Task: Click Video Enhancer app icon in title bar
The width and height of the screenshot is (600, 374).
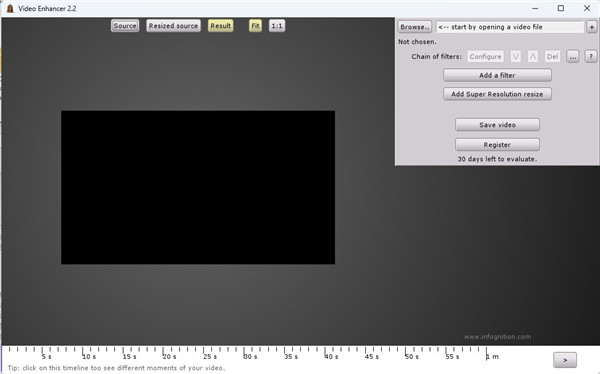Action: coord(10,8)
